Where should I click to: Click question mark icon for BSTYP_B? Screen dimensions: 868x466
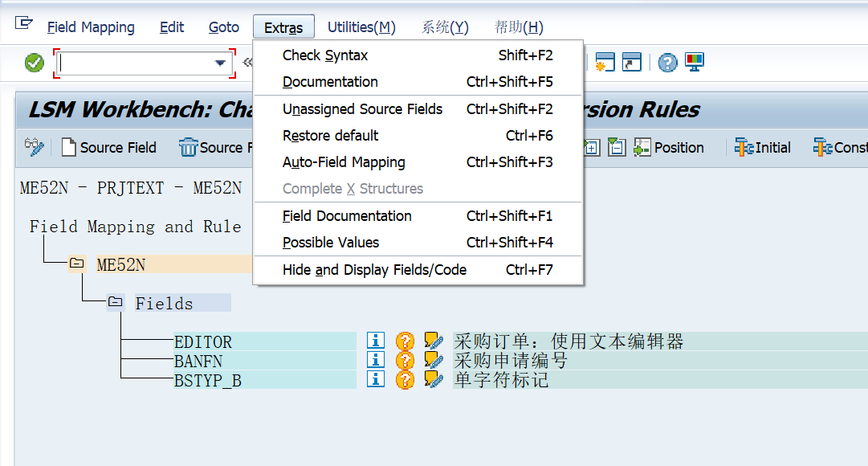pyautogui.click(x=405, y=379)
